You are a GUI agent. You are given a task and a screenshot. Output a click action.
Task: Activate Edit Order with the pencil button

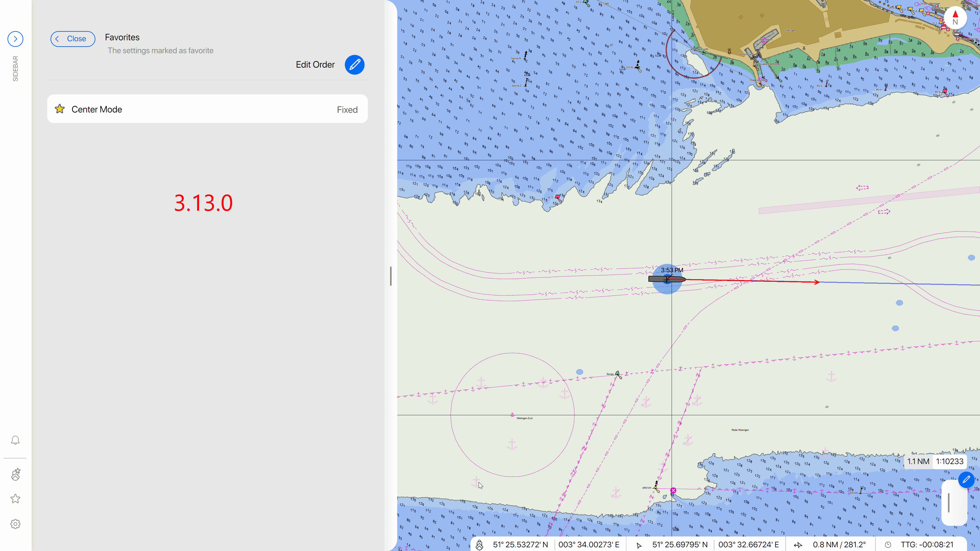[354, 65]
